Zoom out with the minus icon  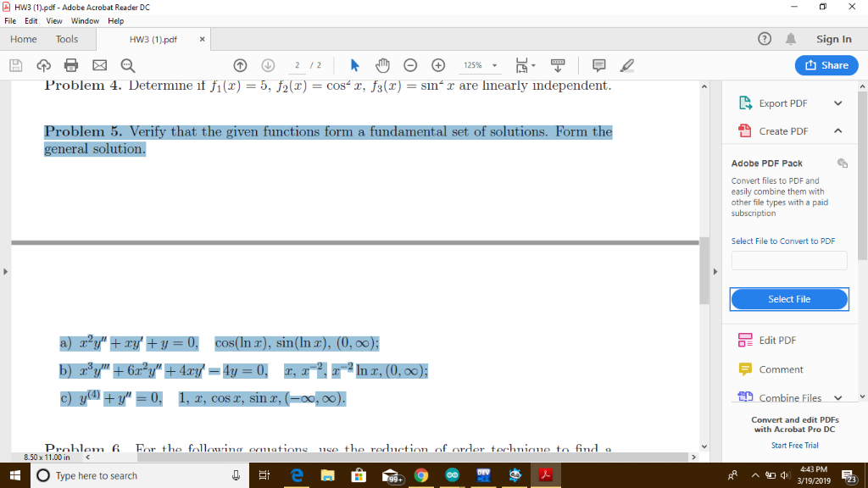click(x=409, y=64)
